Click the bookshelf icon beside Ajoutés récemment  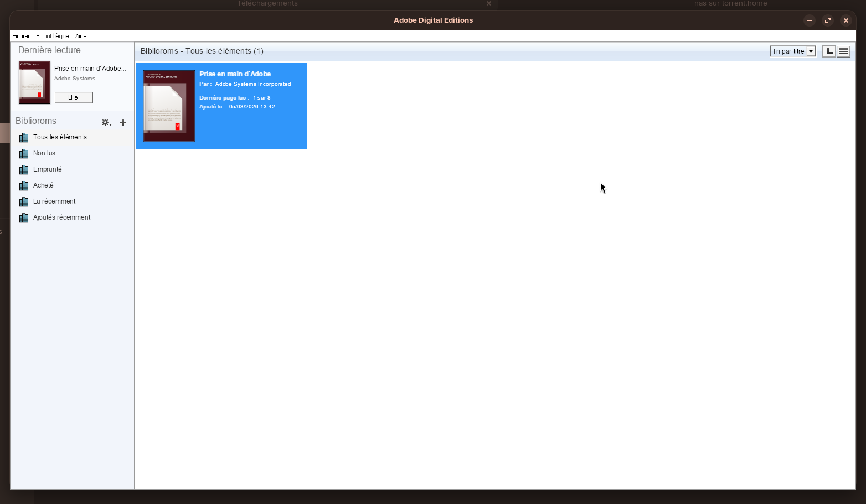[24, 217]
